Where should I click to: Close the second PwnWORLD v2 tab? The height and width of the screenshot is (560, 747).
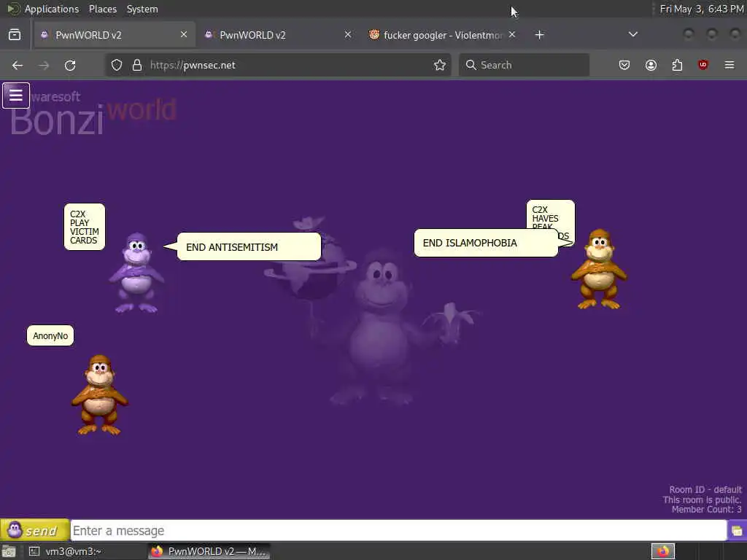point(348,34)
